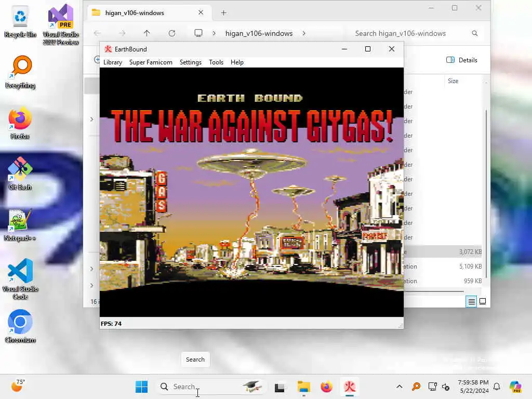Click the Explorer search magnifier icon

(x=475, y=33)
